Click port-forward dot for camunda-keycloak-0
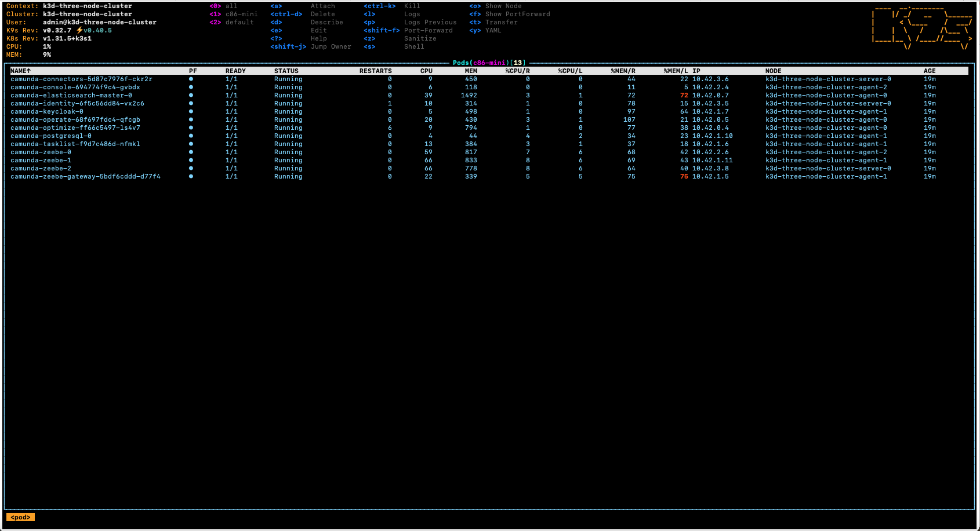 [x=191, y=111]
